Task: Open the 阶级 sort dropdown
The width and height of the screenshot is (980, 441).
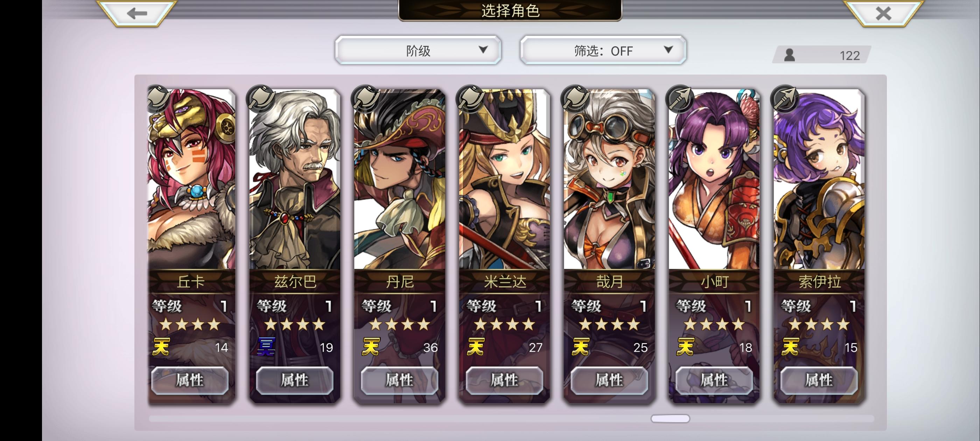Action: pos(418,50)
